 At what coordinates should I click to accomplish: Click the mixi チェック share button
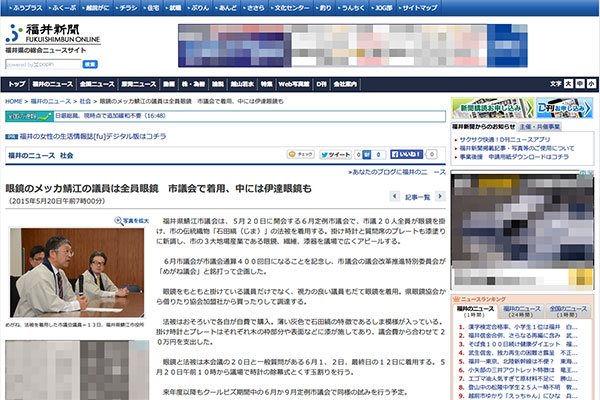pos(301,154)
